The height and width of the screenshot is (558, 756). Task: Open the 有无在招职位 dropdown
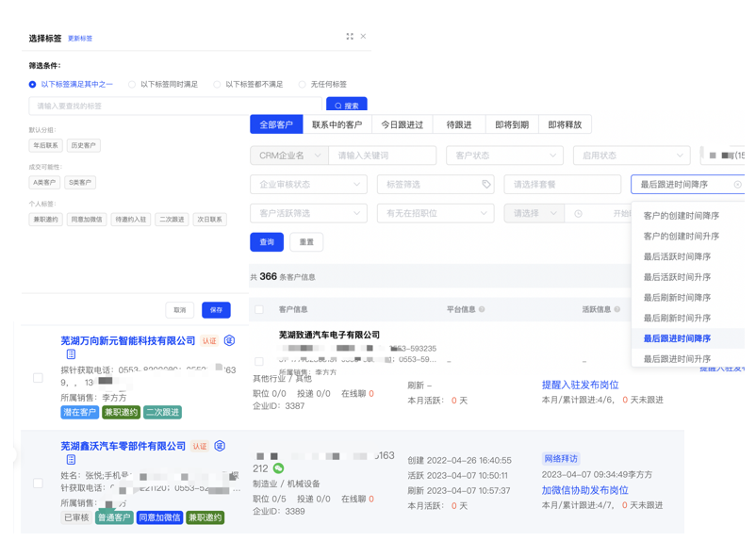(x=435, y=213)
